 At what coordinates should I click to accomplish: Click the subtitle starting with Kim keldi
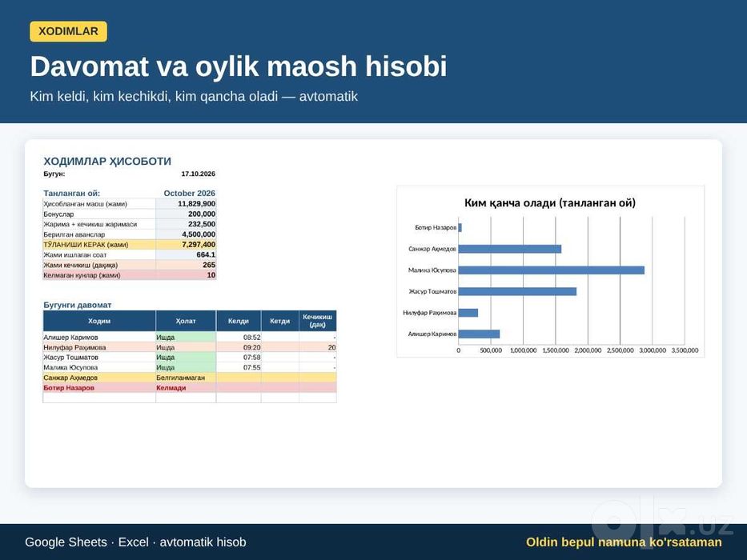pos(194,96)
